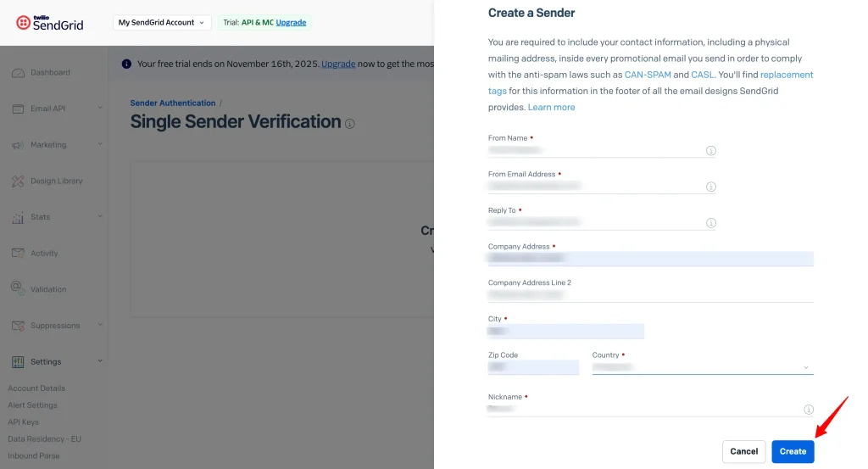Click the Nickname field info icon
This screenshot has width=868, height=469.
click(x=808, y=410)
